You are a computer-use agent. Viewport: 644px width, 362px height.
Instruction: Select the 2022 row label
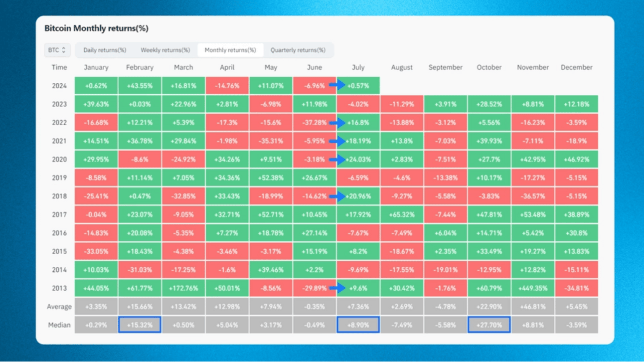pyautogui.click(x=59, y=123)
